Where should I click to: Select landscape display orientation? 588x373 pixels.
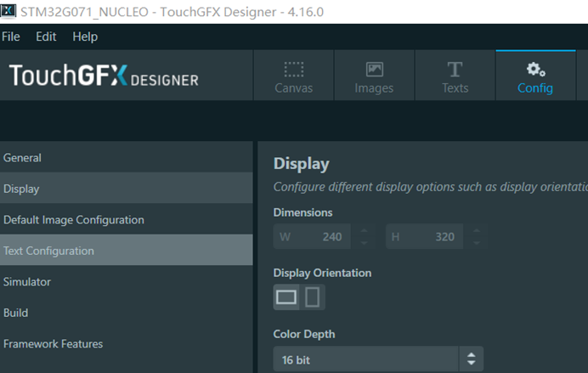287,297
